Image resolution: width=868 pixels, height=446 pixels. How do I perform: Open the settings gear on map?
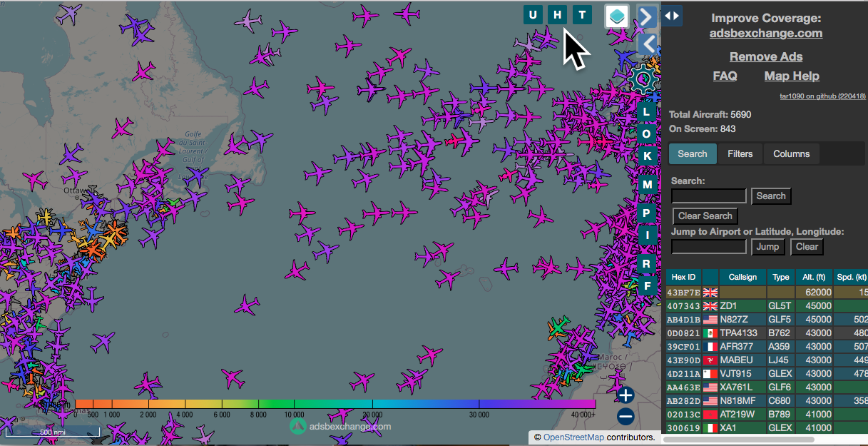point(644,78)
